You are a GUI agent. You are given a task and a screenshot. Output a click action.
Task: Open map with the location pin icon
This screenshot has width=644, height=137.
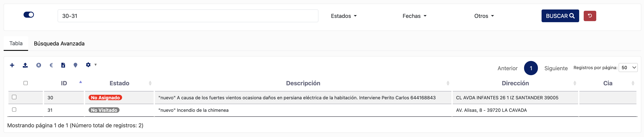[75, 65]
